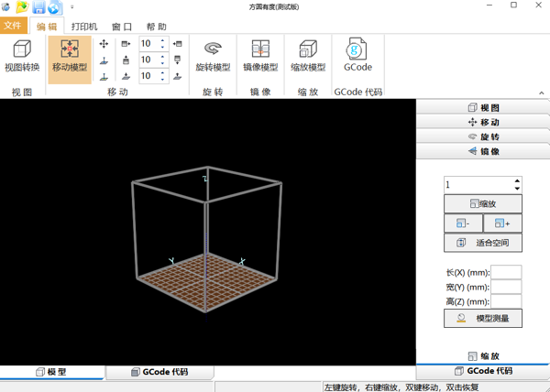Open the 打印机 ribbon tab
550x392 pixels.
tap(84, 27)
